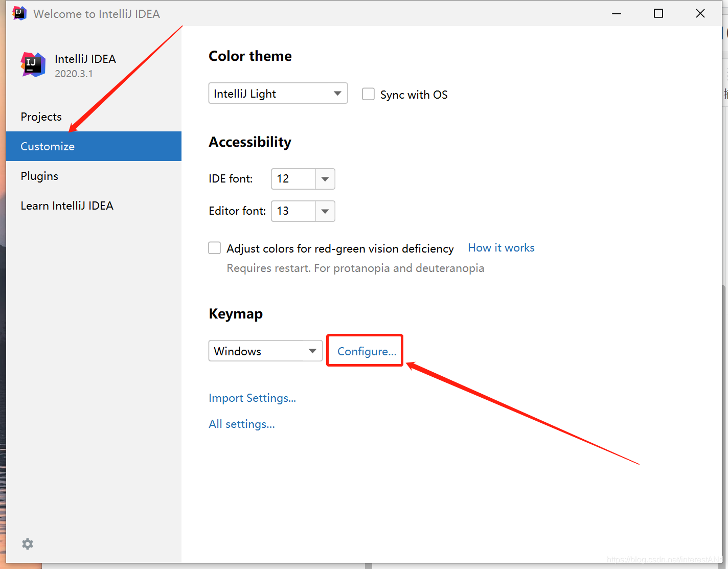The width and height of the screenshot is (728, 569).
Task: Open All settings... link
Action: coord(242,424)
